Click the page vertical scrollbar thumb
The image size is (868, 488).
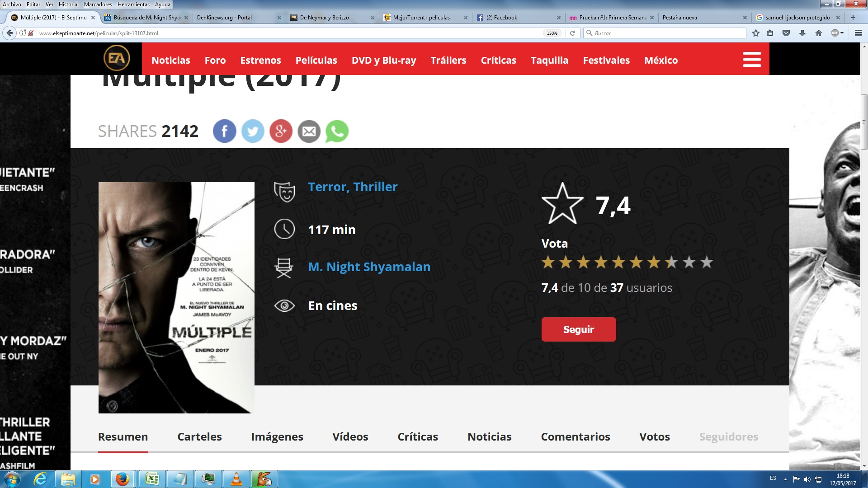pyautogui.click(x=864, y=122)
